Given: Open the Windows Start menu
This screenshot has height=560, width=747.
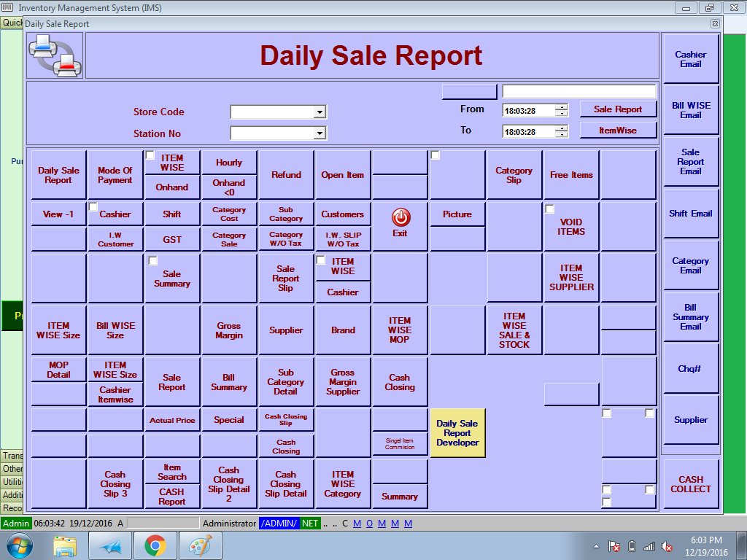Looking at the screenshot, I should [19, 545].
